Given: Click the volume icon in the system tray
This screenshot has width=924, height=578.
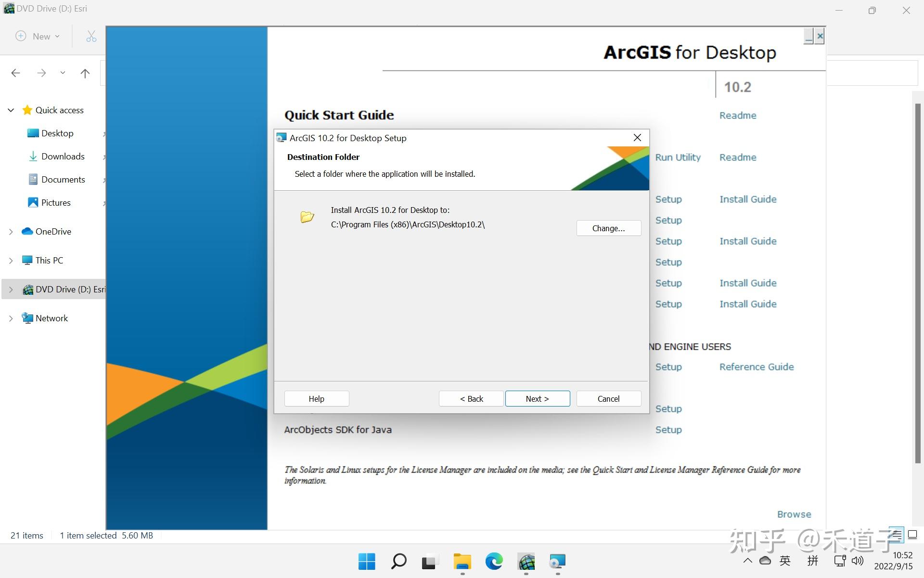Looking at the screenshot, I should [857, 561].
